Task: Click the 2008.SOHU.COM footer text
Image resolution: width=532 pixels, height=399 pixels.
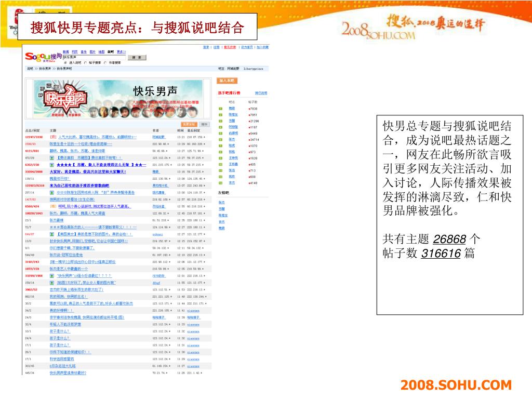Action: [456, 385]
